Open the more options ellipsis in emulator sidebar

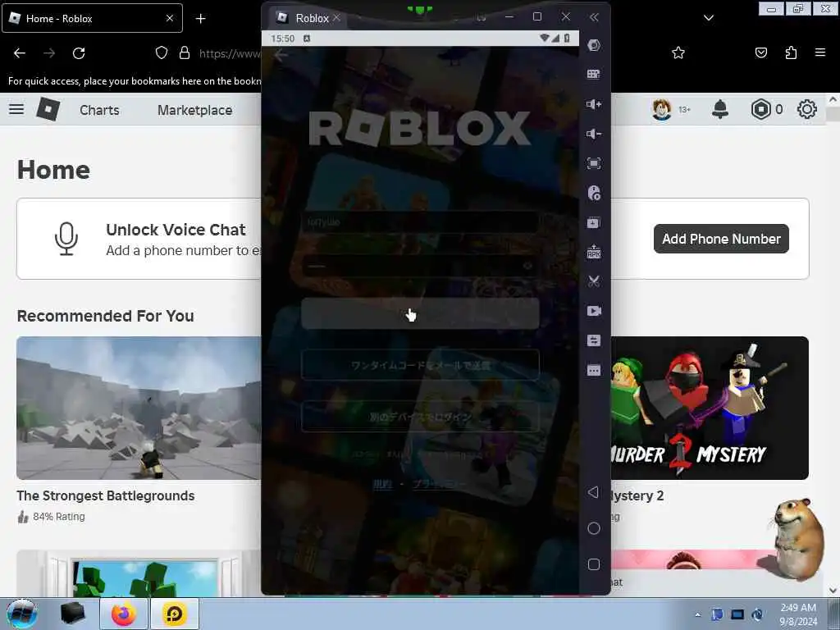[594, 370]
